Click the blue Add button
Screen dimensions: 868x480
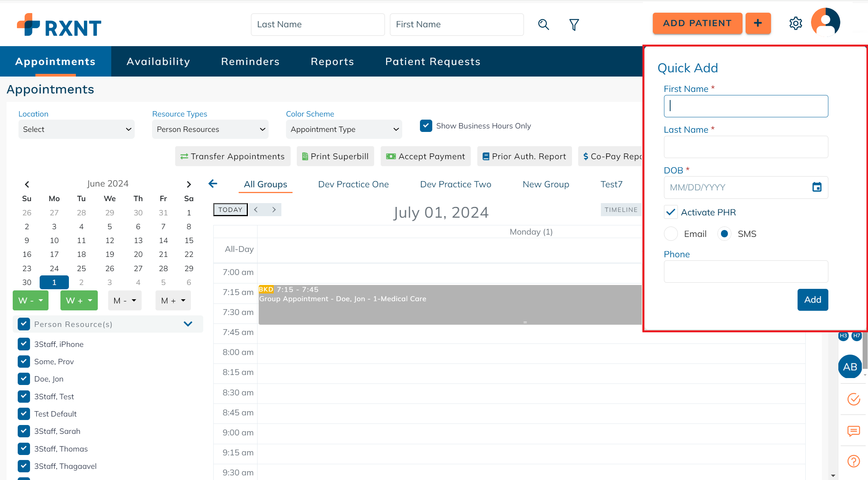(x=813, y=300)
